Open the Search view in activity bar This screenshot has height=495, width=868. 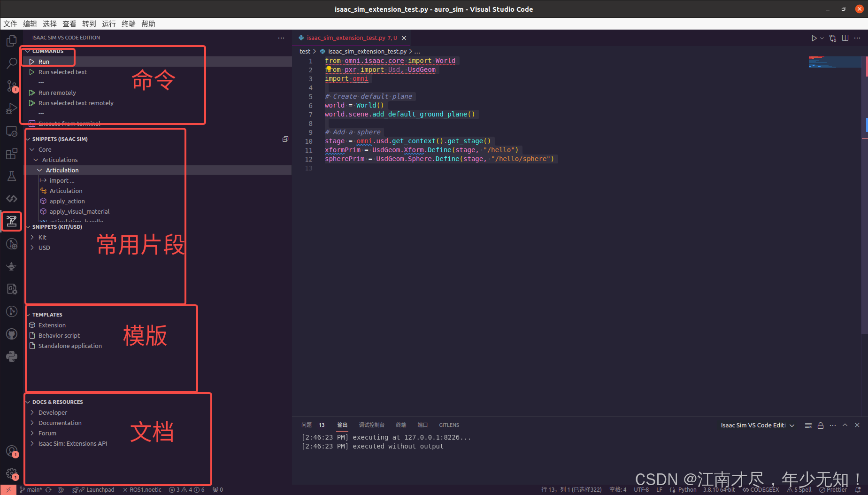(12, 63)
